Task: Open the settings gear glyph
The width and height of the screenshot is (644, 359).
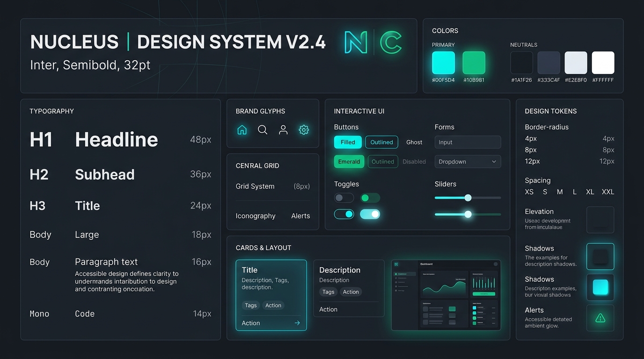Action: coord(304,130)
